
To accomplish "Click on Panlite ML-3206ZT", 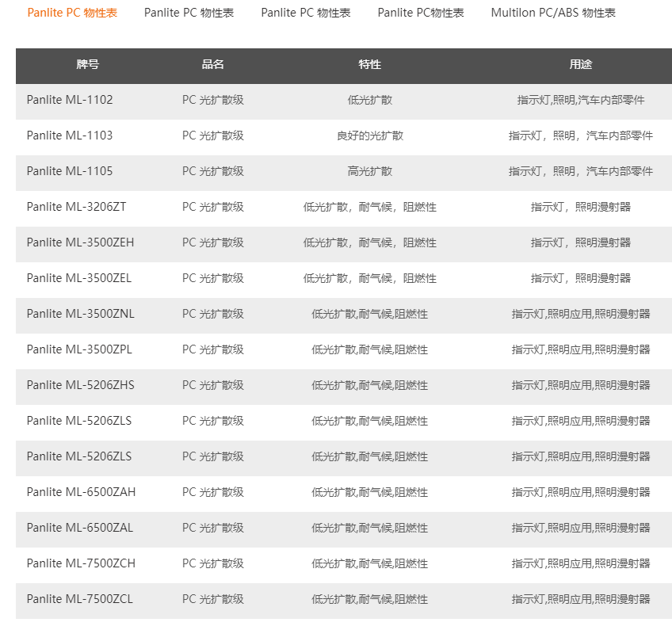I will point(76,207).
